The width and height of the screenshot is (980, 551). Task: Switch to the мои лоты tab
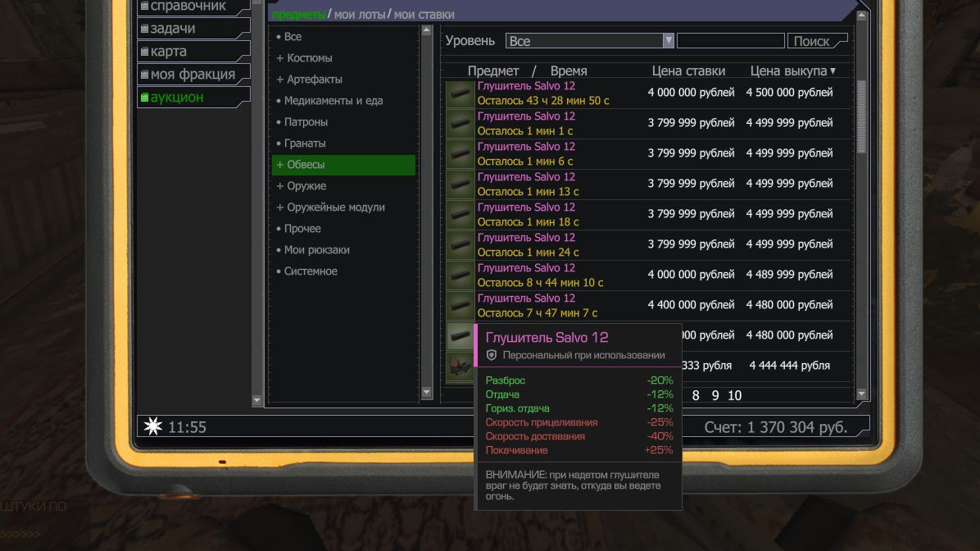point(360,15)
